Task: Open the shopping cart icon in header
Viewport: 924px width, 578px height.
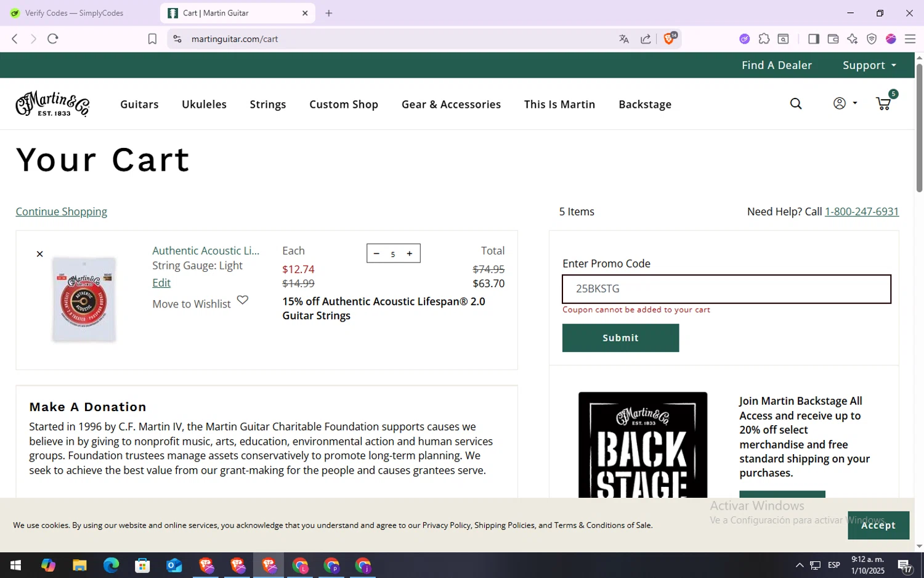Action: tap(883, 104)
